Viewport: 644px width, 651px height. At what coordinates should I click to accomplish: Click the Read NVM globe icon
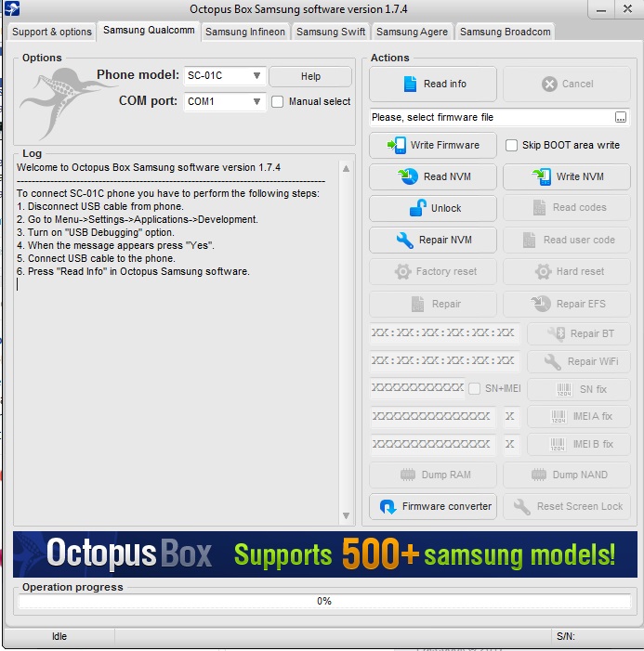tap(408, 176)
